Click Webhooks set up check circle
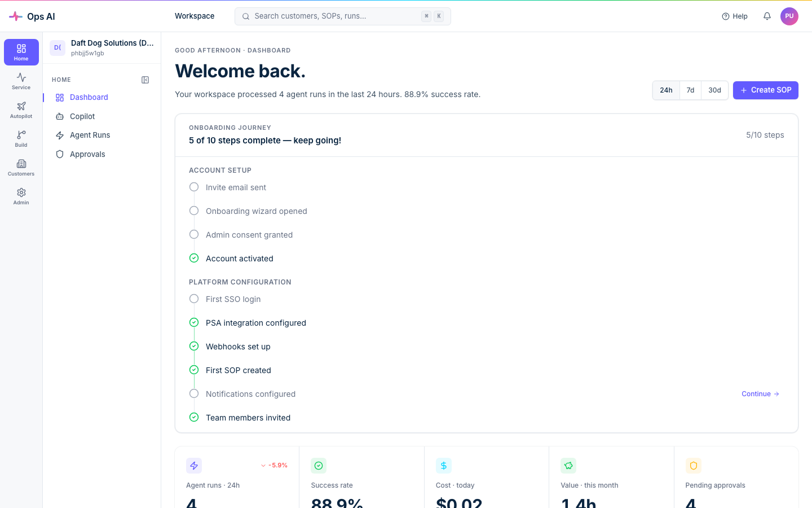This screenshot has width=812, height=508. [x=194, y=346]
